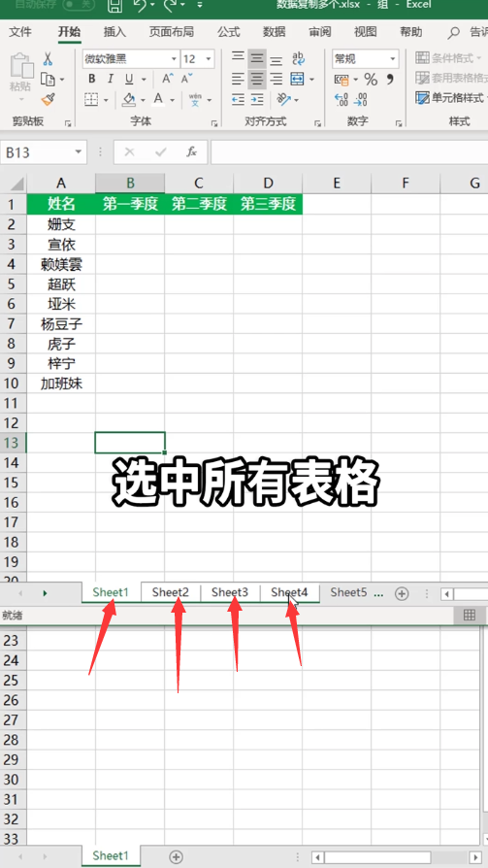The image size is (488, 868).
Task: Click the select-all corner triangle
Action: point(16,184)
